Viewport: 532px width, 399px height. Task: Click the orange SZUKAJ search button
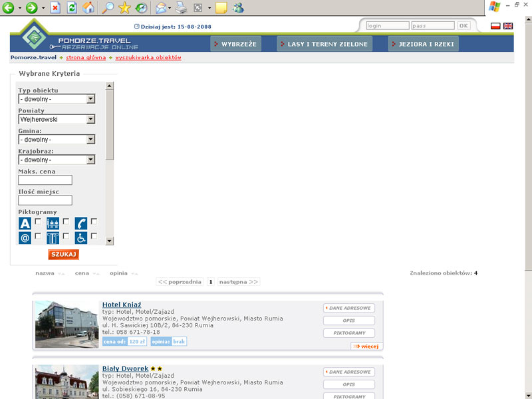(63, 255)
